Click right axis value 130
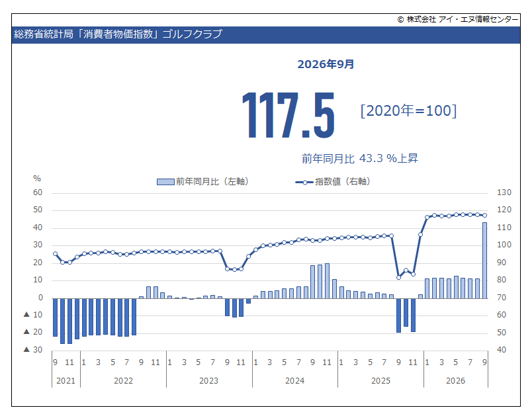532x420 pixels. (x=504, y=192)
